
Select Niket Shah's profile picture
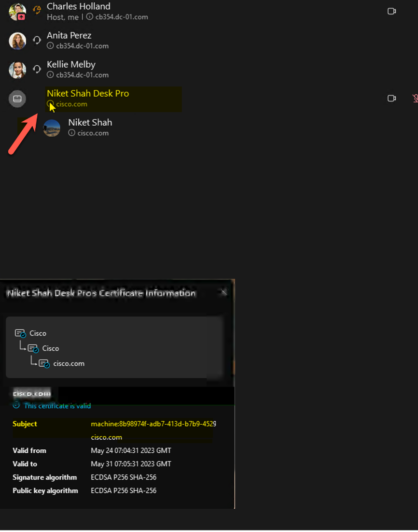pyautogui.click(x=52, y=128)
